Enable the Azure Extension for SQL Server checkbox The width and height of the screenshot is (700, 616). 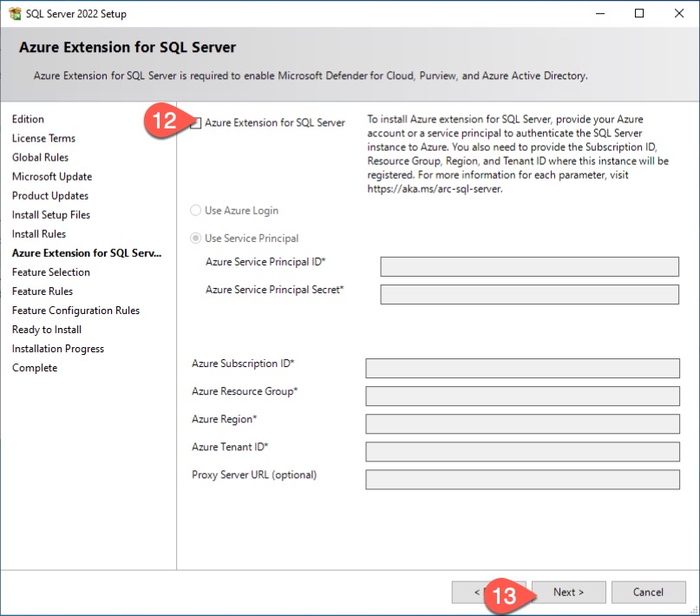coord(197,123)
